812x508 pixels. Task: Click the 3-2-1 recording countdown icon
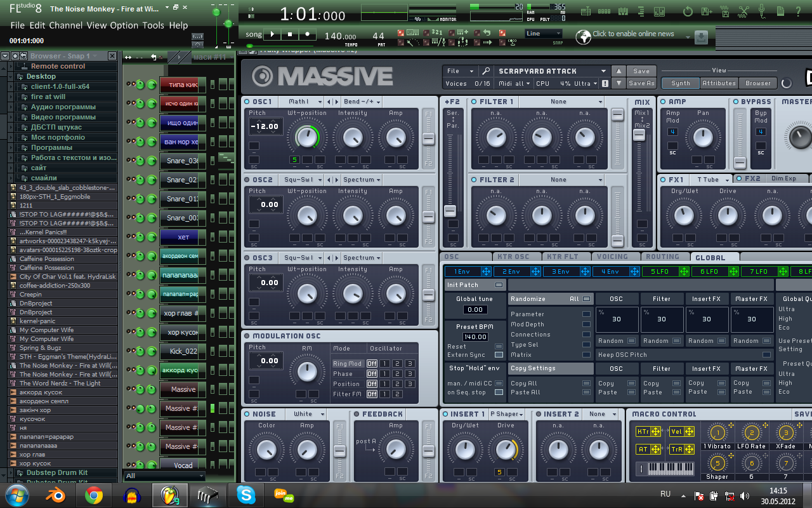coord(437,32)
